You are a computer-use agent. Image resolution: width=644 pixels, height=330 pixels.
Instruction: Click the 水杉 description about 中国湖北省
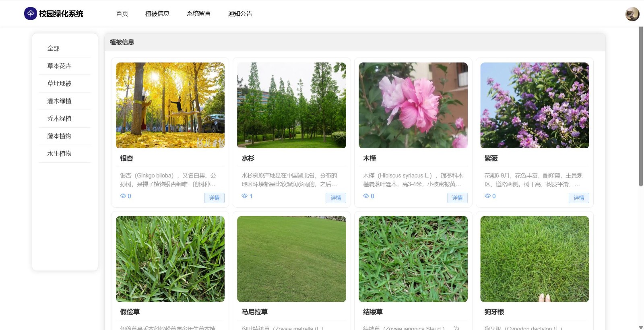[290, 180]
